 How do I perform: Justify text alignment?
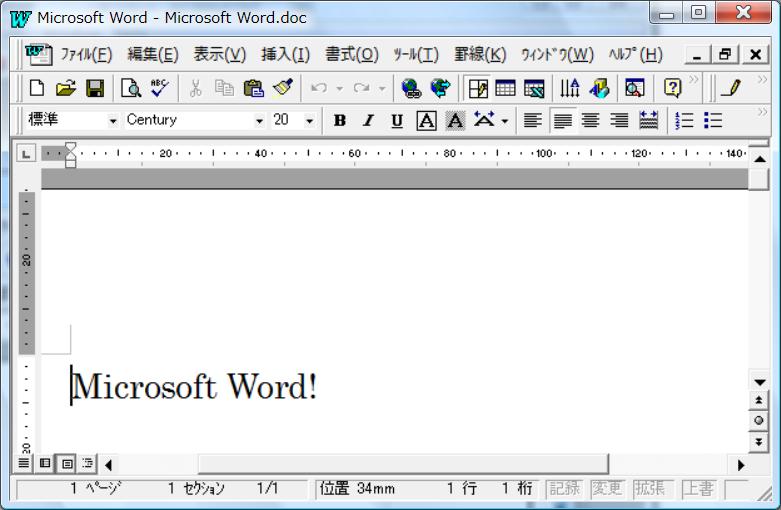tap(562, 121)
